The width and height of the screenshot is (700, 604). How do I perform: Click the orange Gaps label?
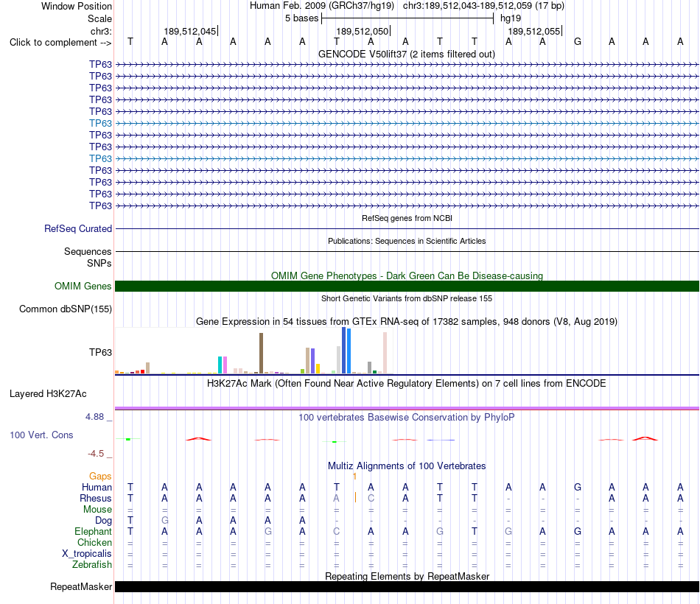tap(100, 477)
